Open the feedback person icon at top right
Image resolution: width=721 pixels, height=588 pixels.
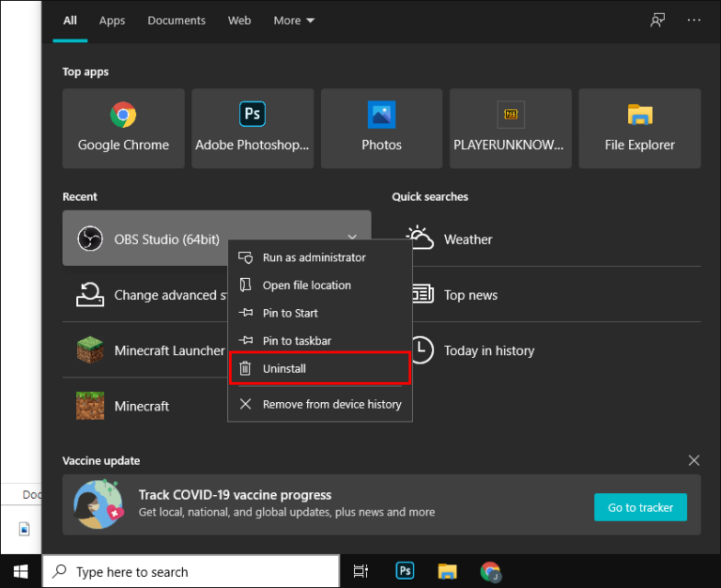[657, 20]
